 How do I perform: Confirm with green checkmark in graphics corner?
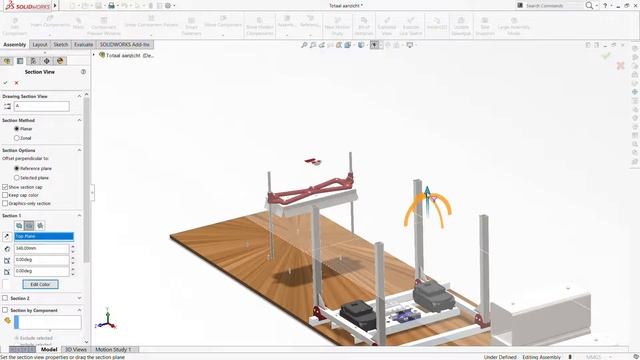click(606, 56)
